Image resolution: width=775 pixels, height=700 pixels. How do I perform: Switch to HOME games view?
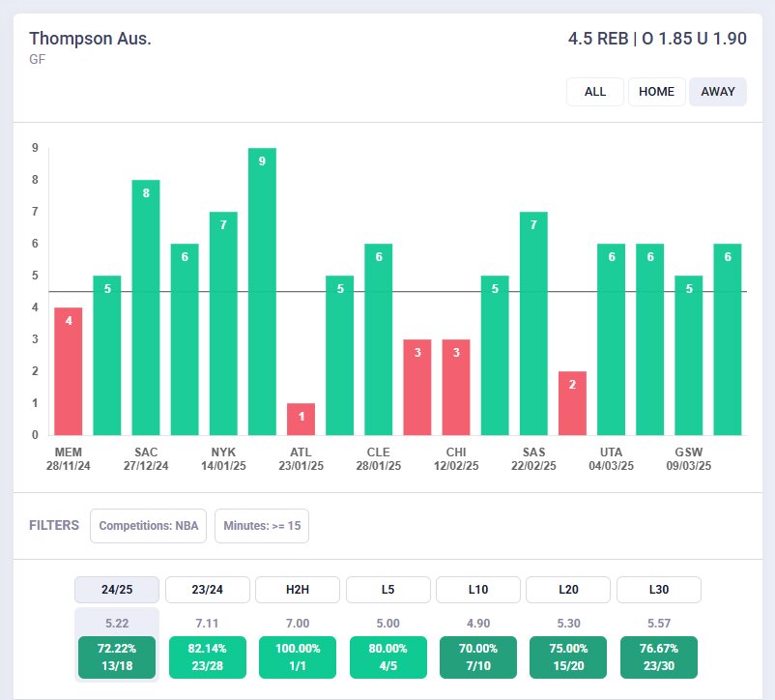pyautogui.click(x=656, y=92)
